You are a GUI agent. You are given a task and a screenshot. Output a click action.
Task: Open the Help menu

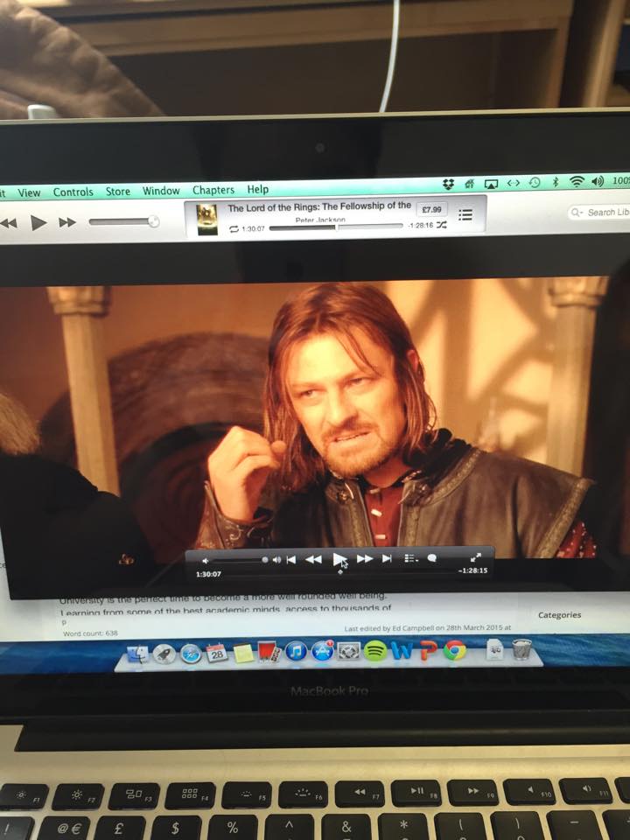click(x=257, y=189)
